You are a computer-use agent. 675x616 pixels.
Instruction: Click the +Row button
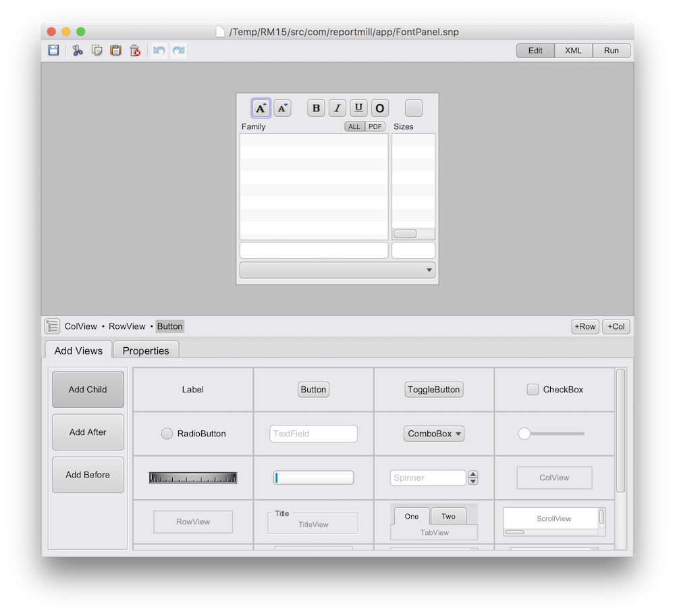coord(585,327)
